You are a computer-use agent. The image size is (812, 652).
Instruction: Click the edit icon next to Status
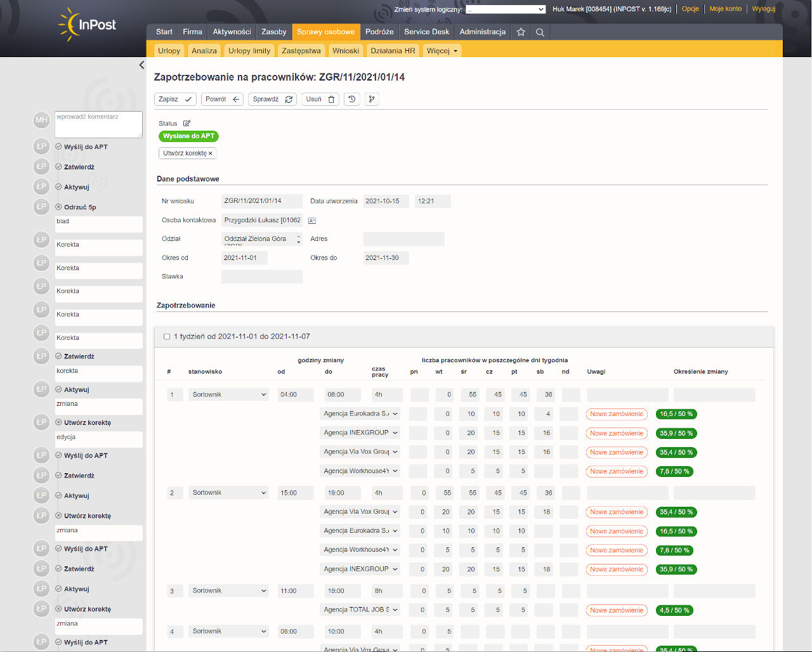click(187, 124)
